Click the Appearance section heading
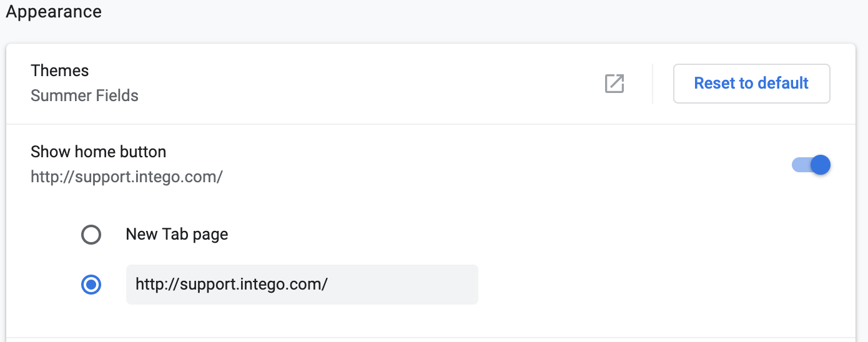868x342 pixels. (54, 12)
